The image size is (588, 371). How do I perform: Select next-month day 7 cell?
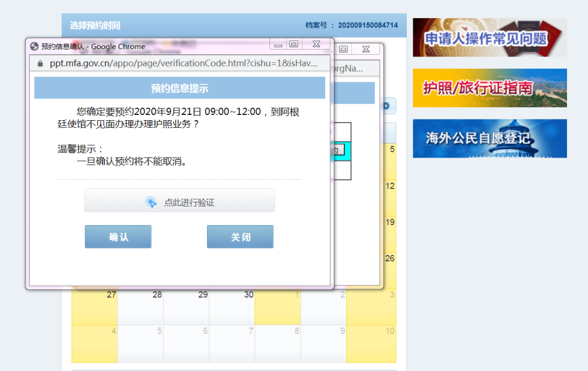(x=232, y=344)
